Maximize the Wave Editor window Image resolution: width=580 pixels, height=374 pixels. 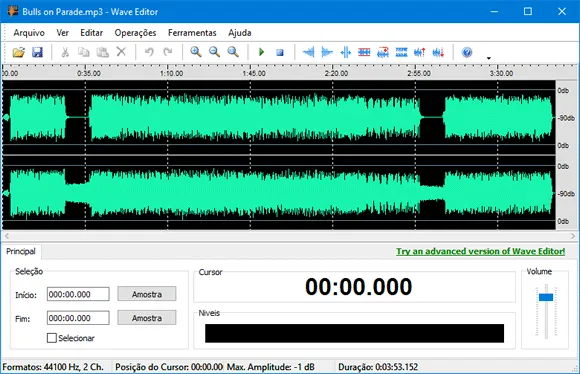(528, 11)
